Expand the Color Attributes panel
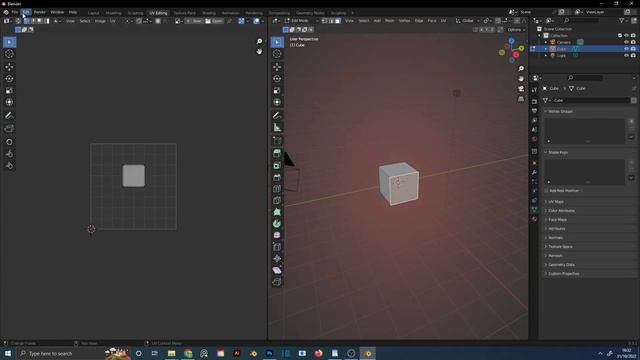The height and width of the screenshot is (360, 640). (x=561, y=211)
